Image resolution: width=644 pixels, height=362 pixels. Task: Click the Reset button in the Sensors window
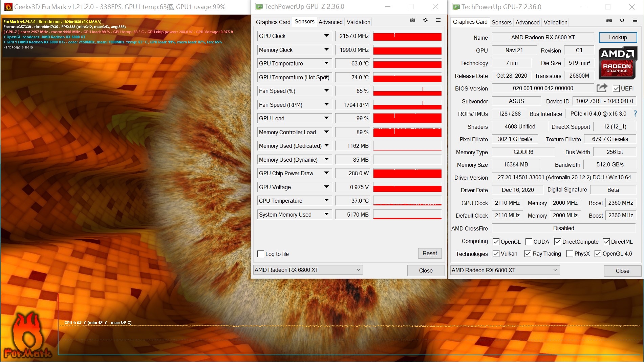430,253
